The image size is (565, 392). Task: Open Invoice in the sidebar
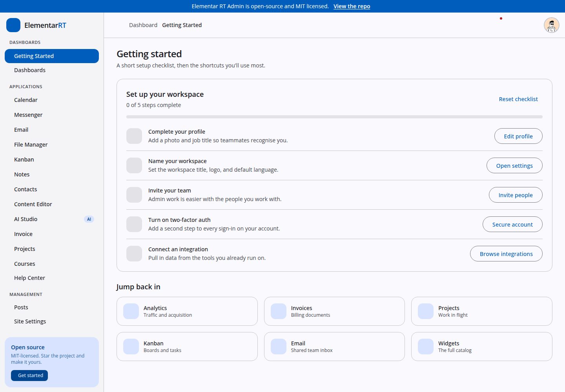(x=52, y=234)
